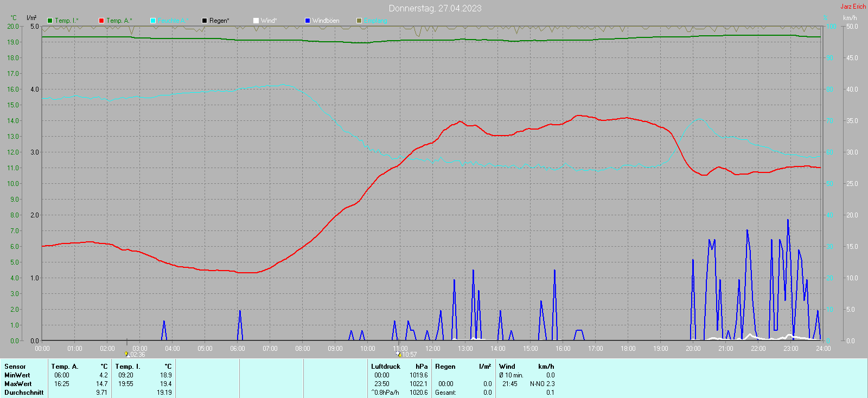Click the 12:00 time axis label

[x=432, y=349]
